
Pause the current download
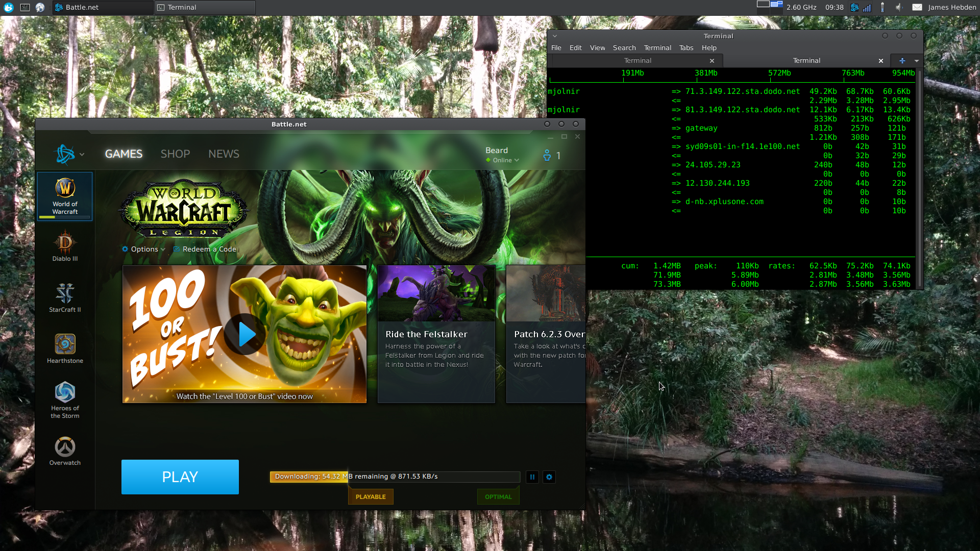pos(532,477)
